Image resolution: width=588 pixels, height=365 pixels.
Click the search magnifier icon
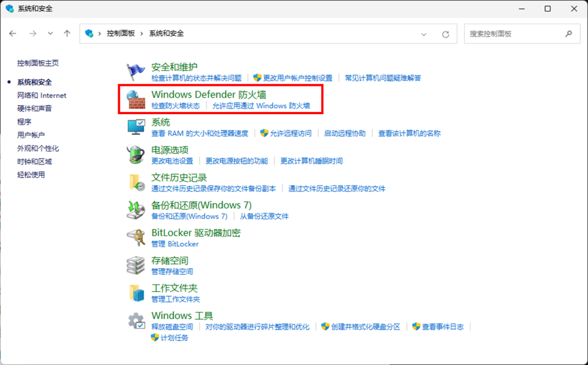tap(568, 34)
